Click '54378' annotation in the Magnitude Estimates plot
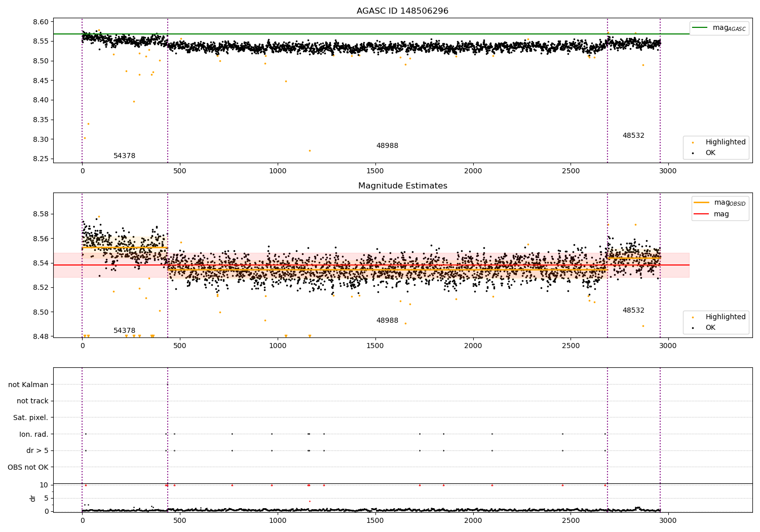The width and height of the screenshot is (760, 532). pos(124,330)
